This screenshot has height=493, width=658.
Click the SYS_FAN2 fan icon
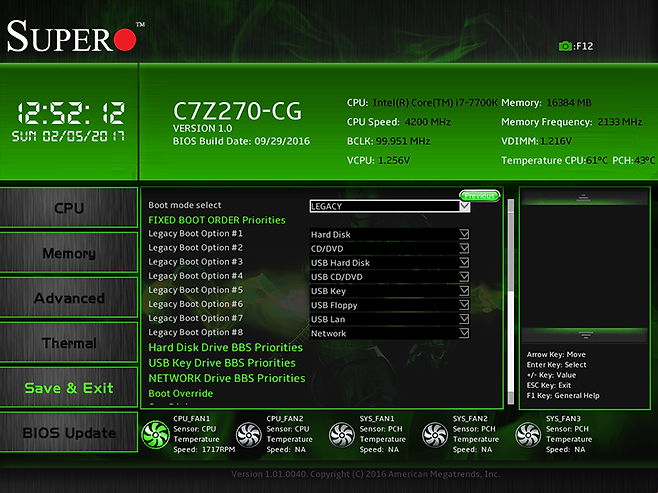tap(435, 435)
